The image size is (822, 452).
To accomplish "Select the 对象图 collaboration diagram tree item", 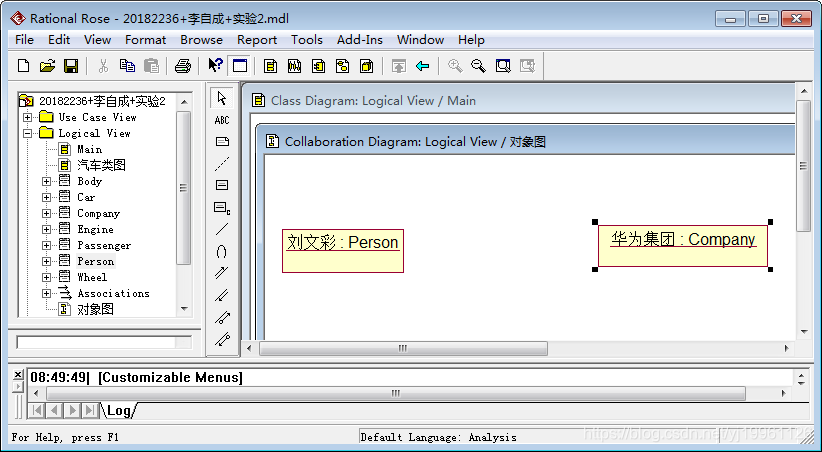I will (95, 309).
